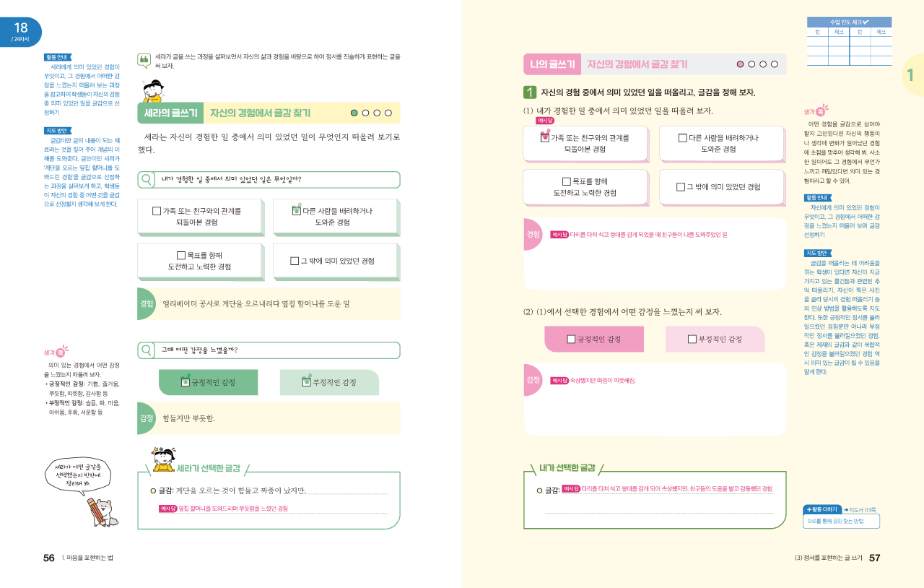Click the green quotation mark speech bubble icon
924x588 pixels.
(x=144, y=60)
